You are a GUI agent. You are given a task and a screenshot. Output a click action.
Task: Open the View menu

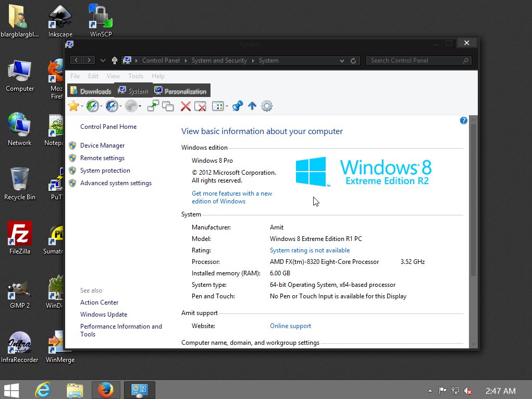113,76
